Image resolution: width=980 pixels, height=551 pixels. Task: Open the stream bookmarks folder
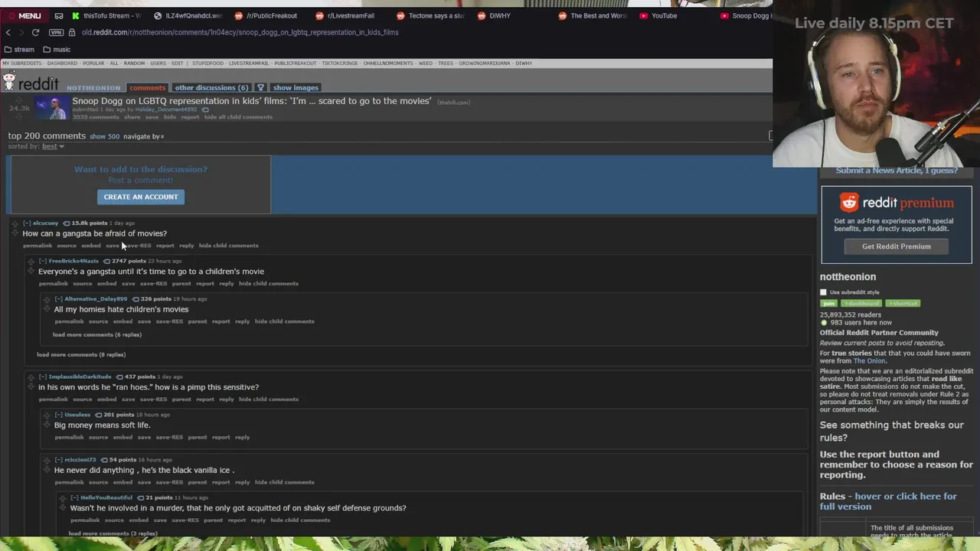(x=19, y=50)
